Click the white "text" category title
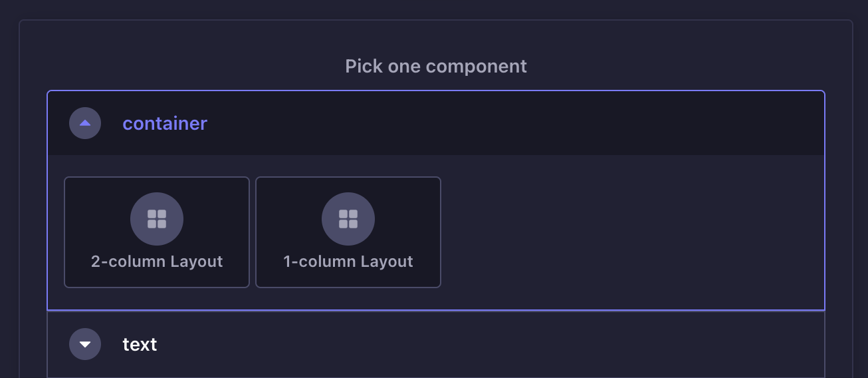Screen dimensions: 868x378 click(140, 344)
